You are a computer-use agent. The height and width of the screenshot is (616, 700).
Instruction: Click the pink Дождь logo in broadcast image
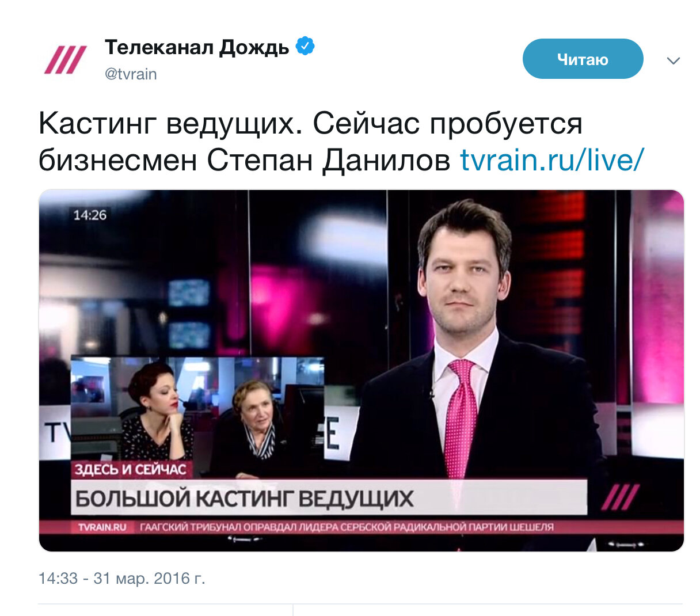click(620, 497)
